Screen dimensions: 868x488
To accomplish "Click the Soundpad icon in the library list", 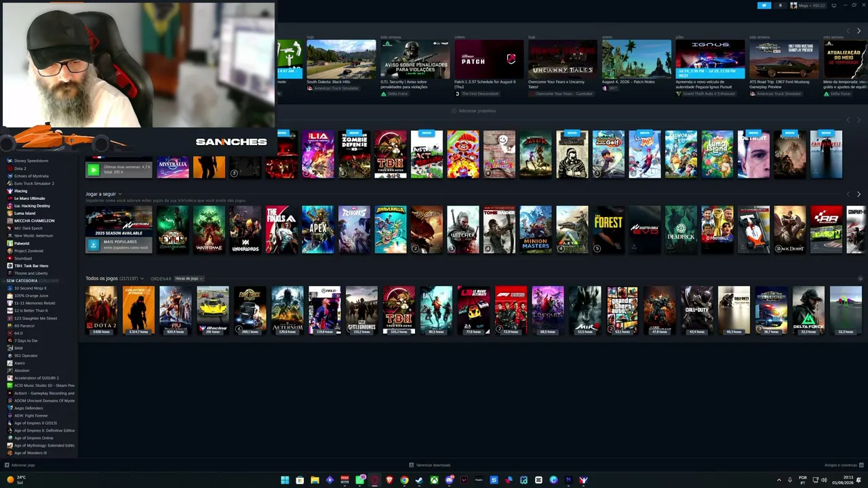I will click(x=9, y=258).
